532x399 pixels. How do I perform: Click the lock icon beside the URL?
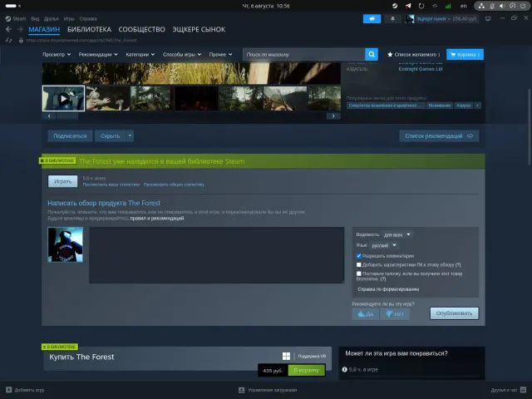pyautogui.click(x=21, y=40)
